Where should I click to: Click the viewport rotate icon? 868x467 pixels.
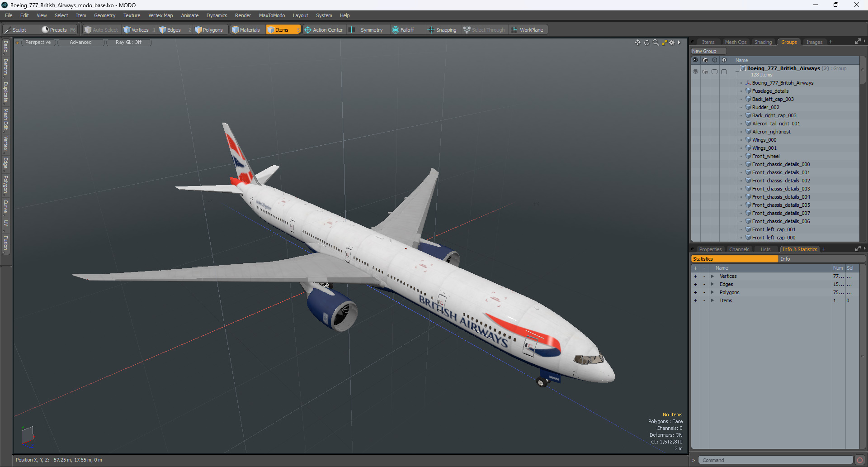click(x=646, y=43)
